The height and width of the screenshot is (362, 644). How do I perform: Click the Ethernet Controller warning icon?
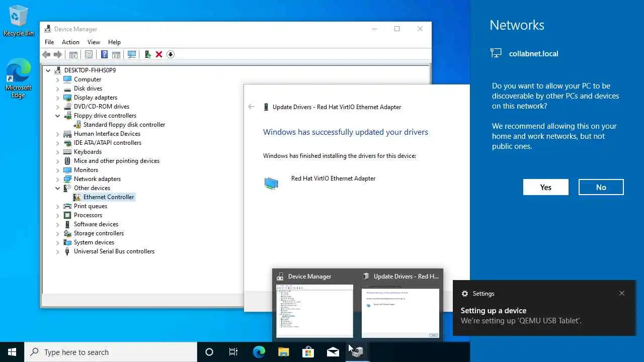coord(77,197)
